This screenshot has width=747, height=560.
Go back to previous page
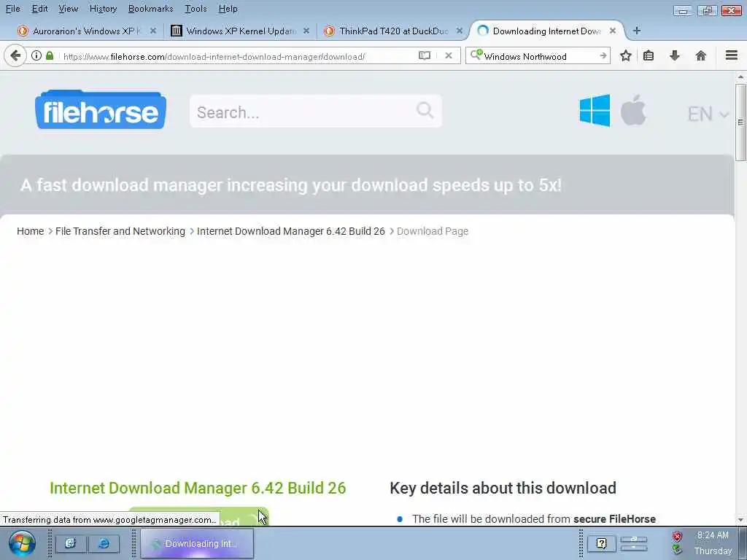click(x=15, y=55)
